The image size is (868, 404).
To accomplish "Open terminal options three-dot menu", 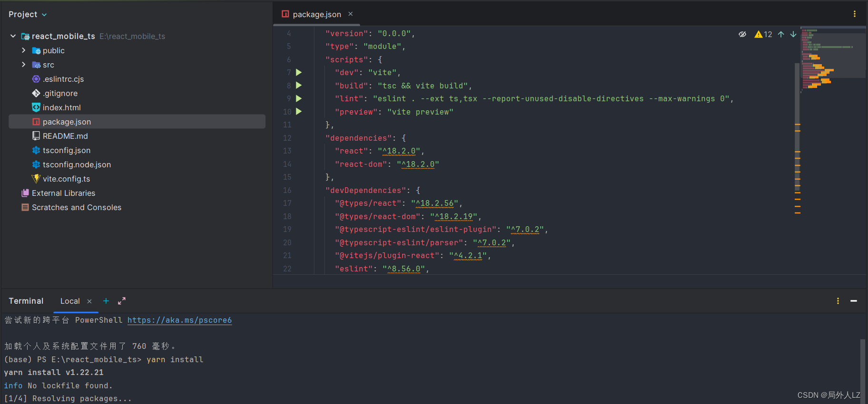I will [838, 301].
